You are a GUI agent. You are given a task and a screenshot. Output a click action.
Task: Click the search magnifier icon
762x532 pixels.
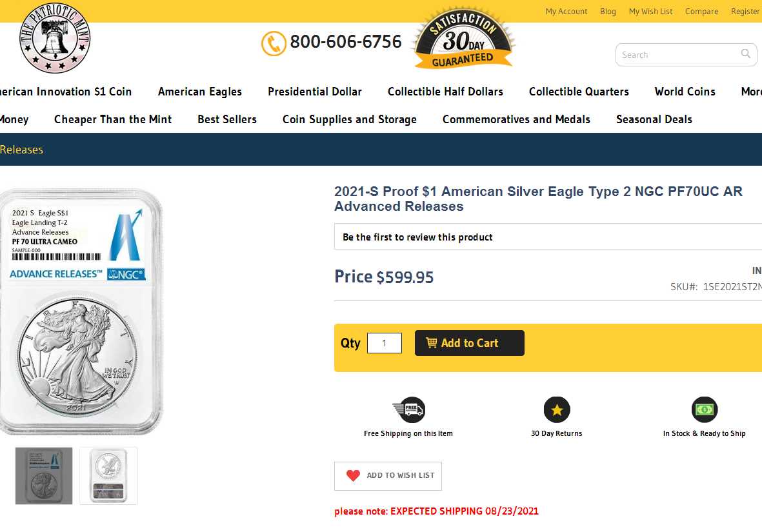[746, 54]
